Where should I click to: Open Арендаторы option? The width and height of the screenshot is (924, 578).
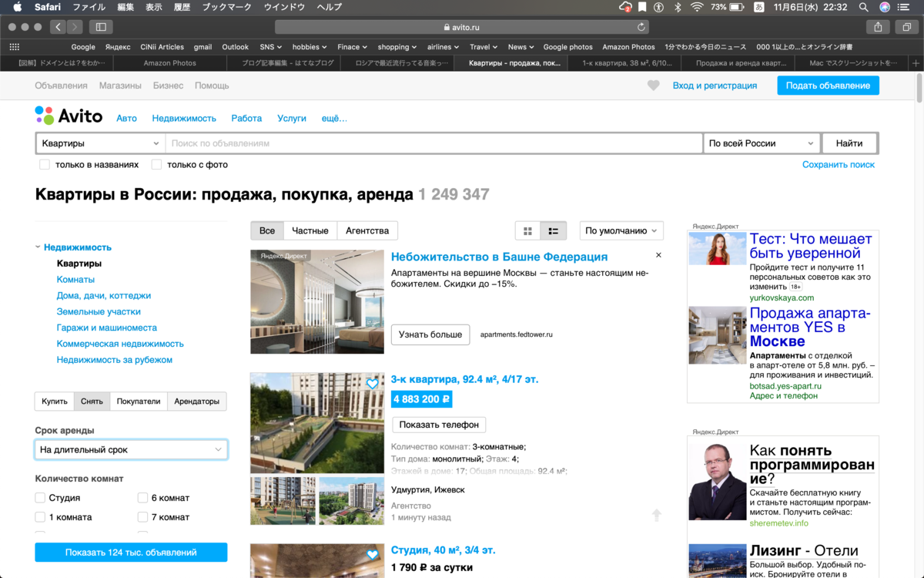click(x=197, y=401)
